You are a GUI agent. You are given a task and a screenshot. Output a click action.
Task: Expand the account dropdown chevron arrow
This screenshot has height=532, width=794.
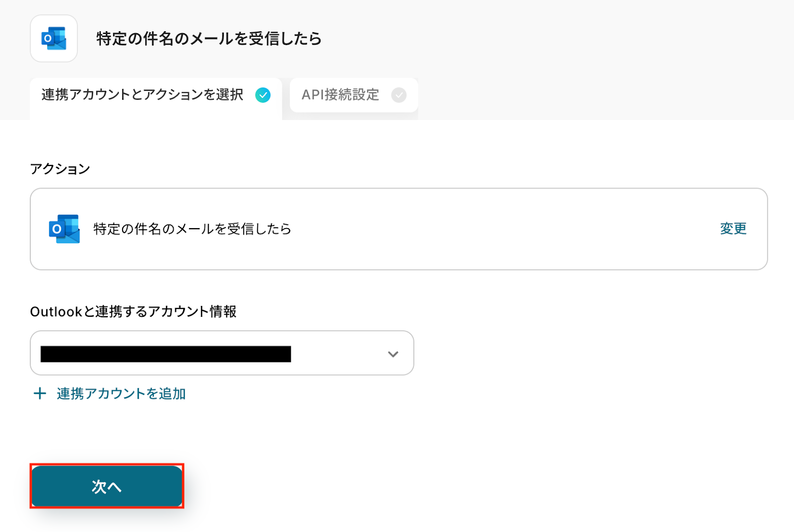[x=393, y=354]
